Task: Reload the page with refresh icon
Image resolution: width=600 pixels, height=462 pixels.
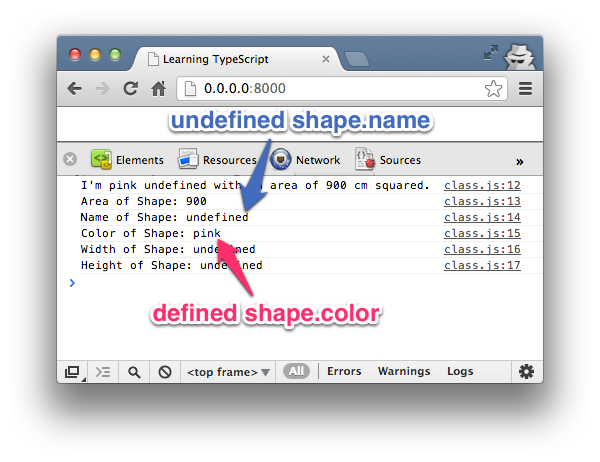Action: pyautogui.click(x=130, y=88)
